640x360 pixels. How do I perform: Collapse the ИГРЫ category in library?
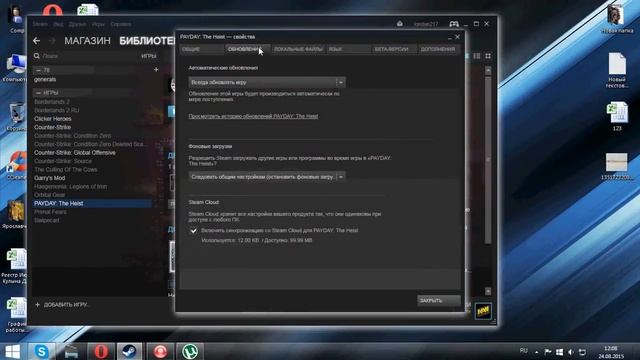tap(38, 93)
